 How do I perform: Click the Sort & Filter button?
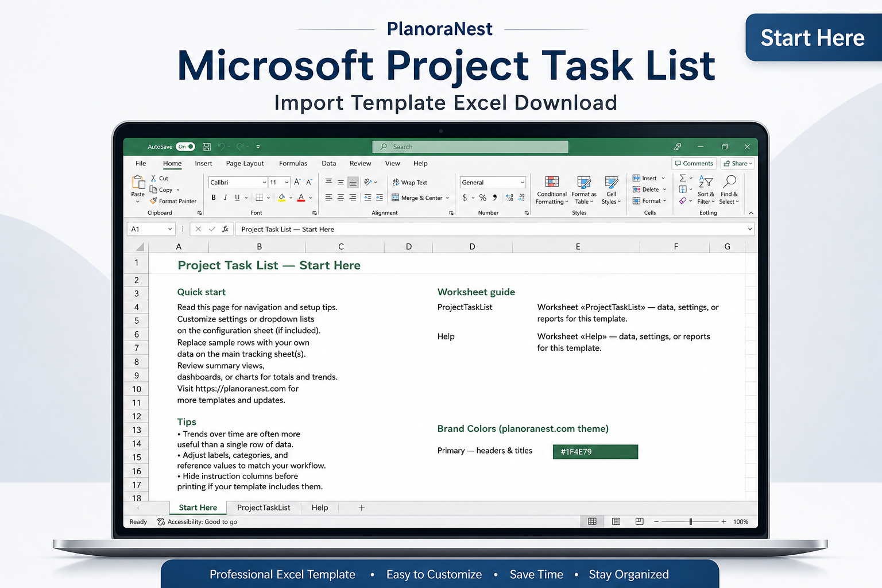(706, 190)
